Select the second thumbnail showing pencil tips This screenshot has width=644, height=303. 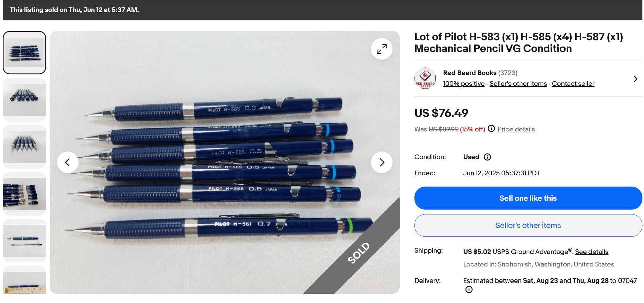click(x=24, y=99)
